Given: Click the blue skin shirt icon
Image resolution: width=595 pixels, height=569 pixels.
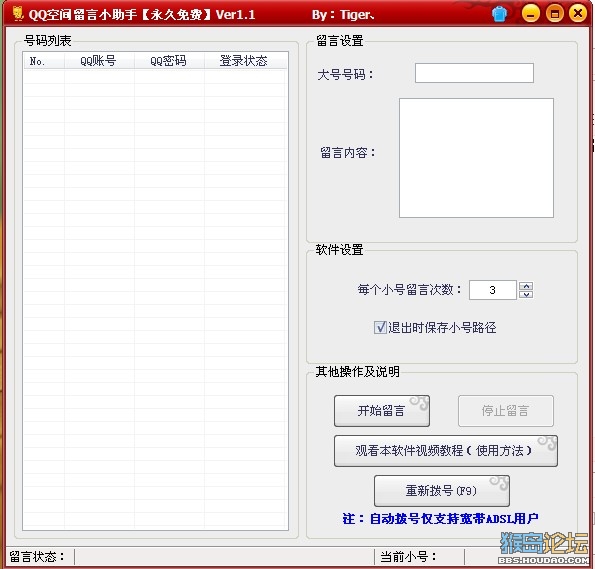Looking at the screenshot, I should (x=499, y=14).
